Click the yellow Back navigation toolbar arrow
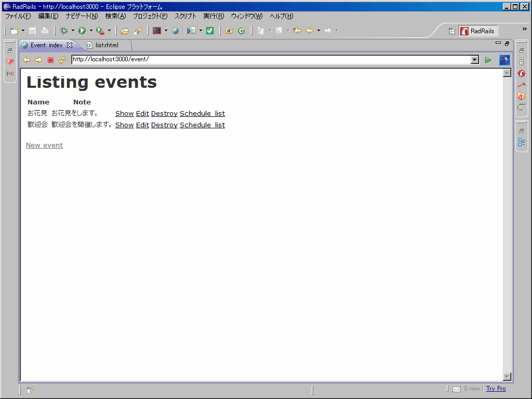The height and width of the screenshot is (399, 532). click(x=310, y=31)
